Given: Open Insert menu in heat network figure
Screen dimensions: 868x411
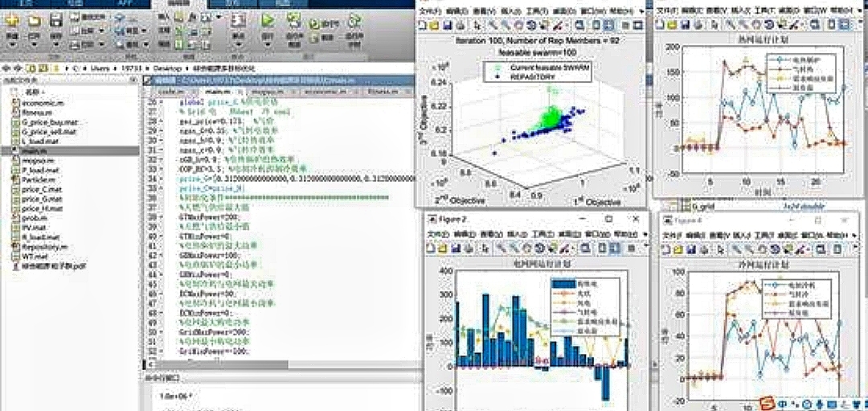Looking at the screenshot, I should coord(739,10).
